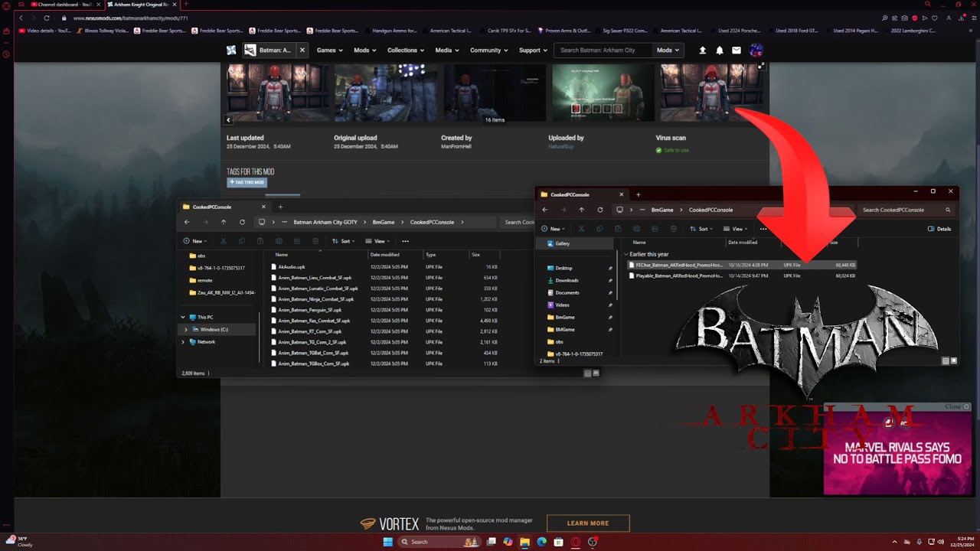Open View dropdown in right Explorer
980x551 pixels.
tap(737, 229)
